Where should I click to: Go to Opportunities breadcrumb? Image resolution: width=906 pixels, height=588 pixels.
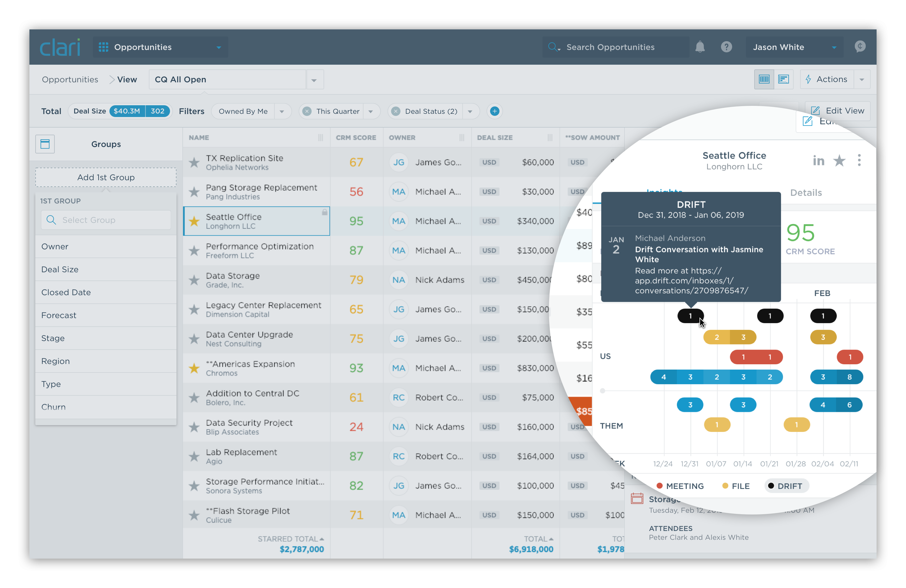pyautogui.click(x=70, y=80)
